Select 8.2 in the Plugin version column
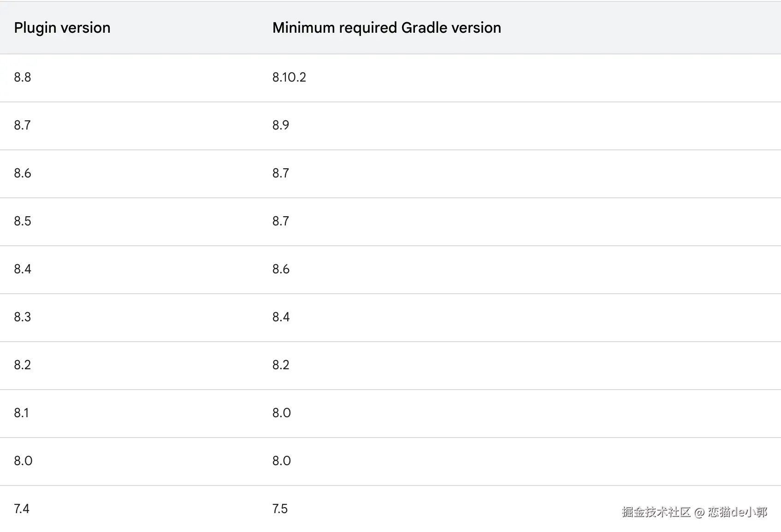The width and height of the screenshot is (781, 532). [23, 365]
